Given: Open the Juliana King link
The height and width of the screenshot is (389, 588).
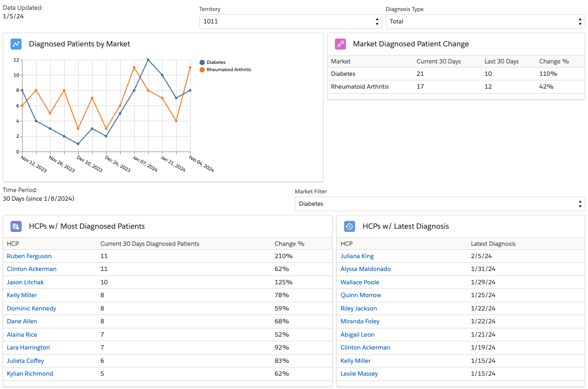Looking at the screenshot, I should point(357,256).
